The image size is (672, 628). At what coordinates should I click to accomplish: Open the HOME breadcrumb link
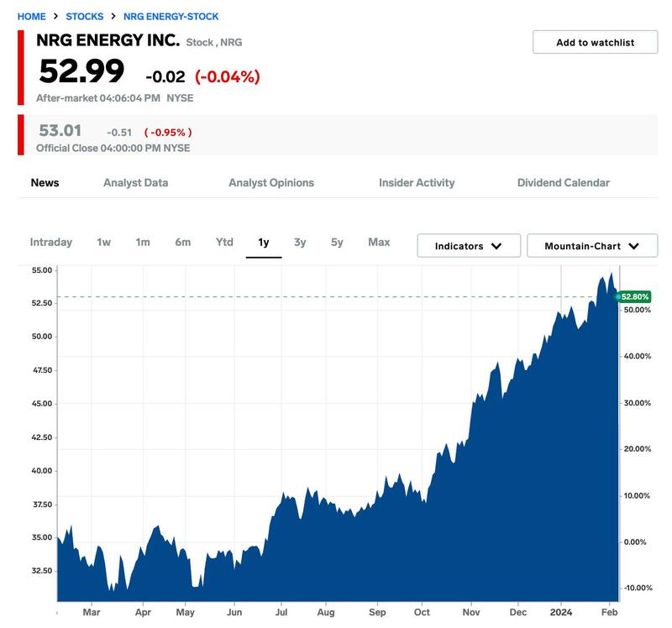tap(31, 17)
